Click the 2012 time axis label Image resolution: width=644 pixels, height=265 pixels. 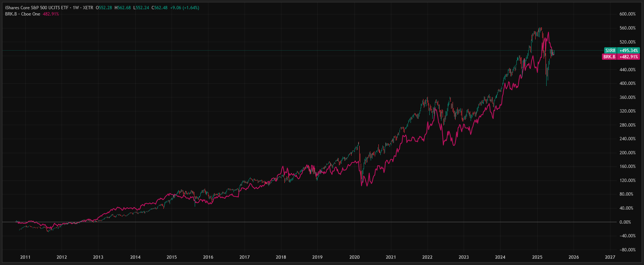point(62,257)
